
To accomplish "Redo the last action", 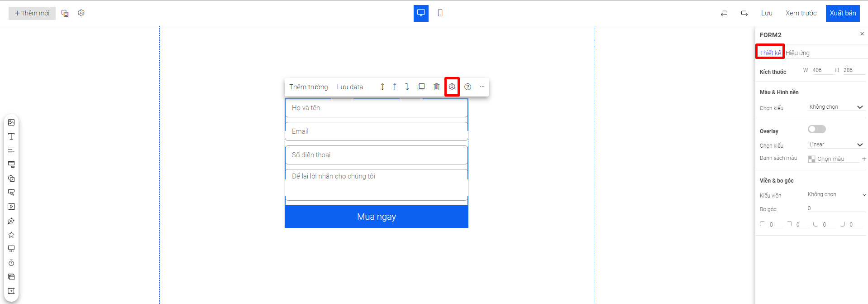I will 744,13.
